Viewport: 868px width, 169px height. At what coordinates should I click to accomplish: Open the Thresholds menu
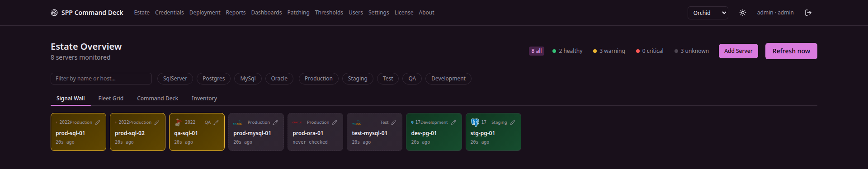[x=329, y=13]
